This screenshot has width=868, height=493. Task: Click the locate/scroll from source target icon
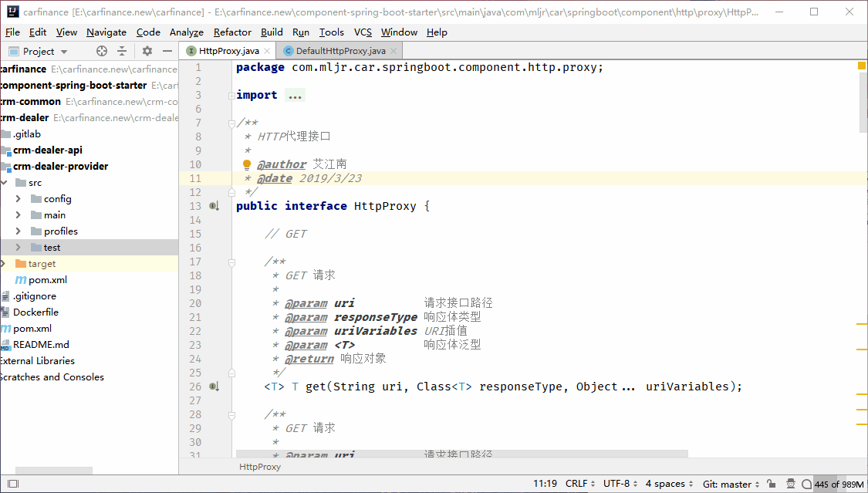[x=102, y=51]
